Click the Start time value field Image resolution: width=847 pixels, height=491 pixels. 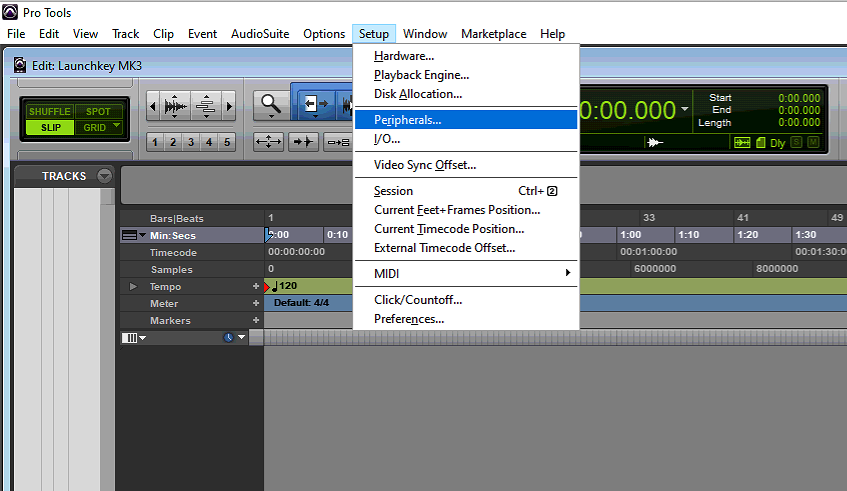[799, 98]
